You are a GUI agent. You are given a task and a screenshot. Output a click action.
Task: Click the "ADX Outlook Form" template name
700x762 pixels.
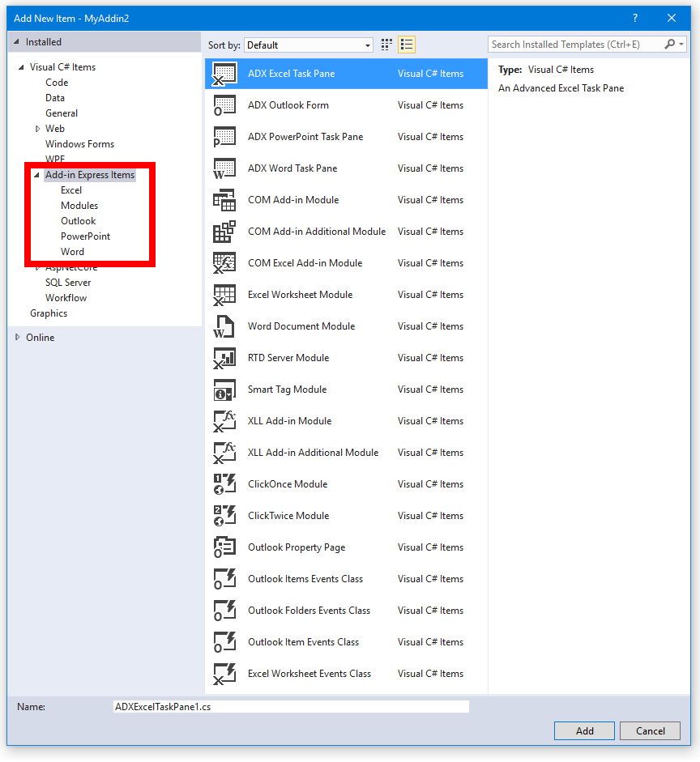coord(288,105)
